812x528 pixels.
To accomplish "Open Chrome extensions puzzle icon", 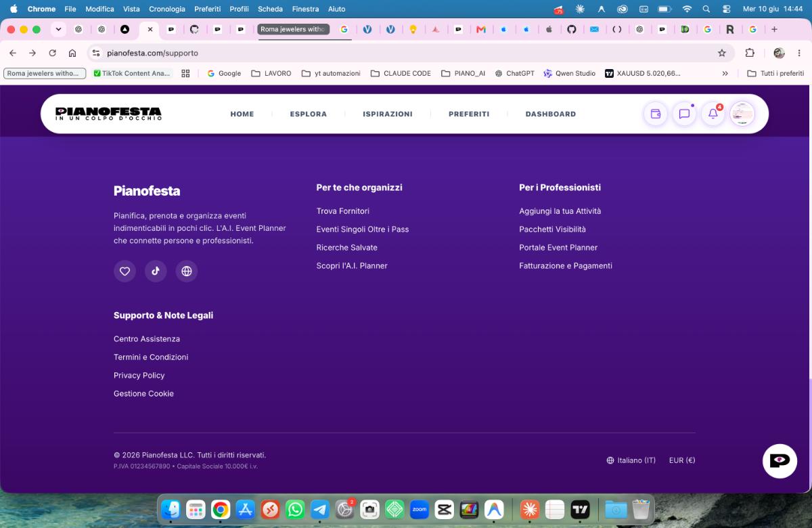I will (x=750, y=53).
